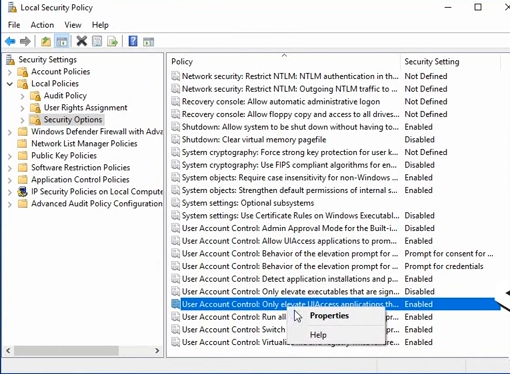510x374 pixels.
Task: Select Advanced Audit Policy Configuration item
Action: (97, 204)
